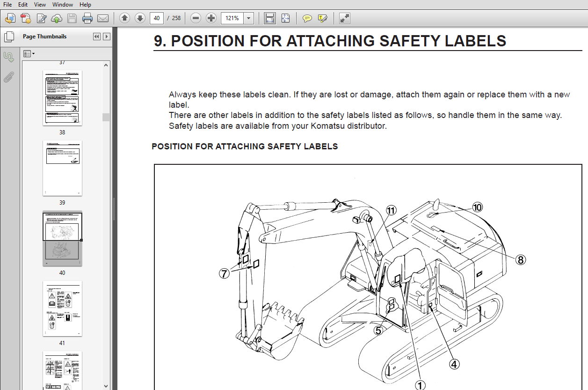
Task: Open the Edit menu
Action: click(22, 4)
